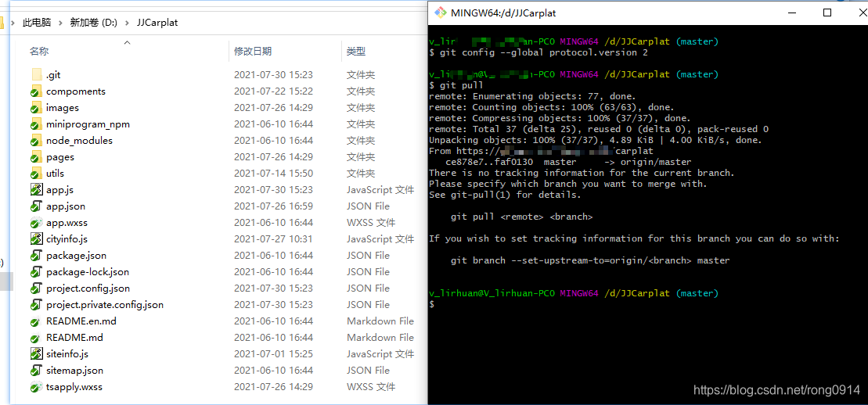This screenshot has height=405, width=868.
Task: Click the tsapply.wxss file icon
Action: click(37, 387)
